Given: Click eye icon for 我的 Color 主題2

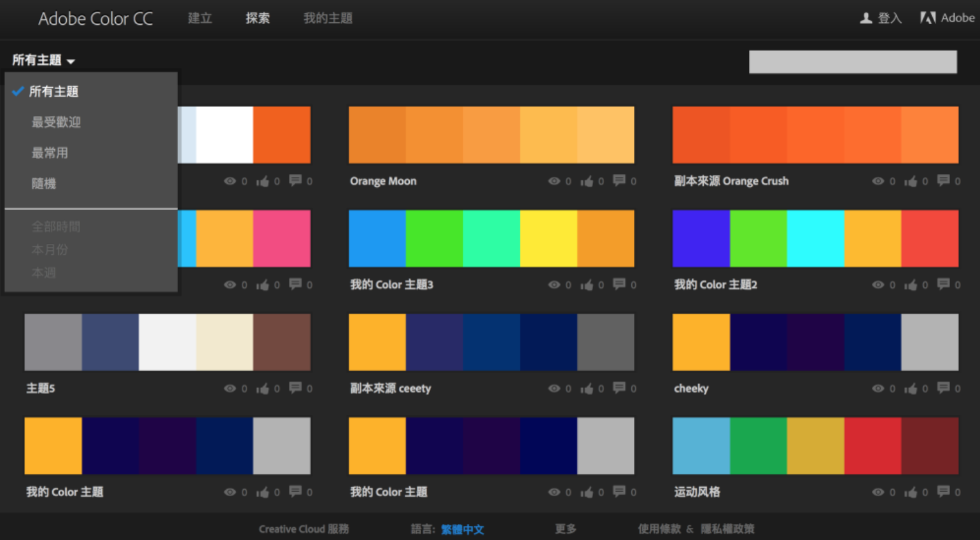Looking at the screenshot, I should pos(878,285).
